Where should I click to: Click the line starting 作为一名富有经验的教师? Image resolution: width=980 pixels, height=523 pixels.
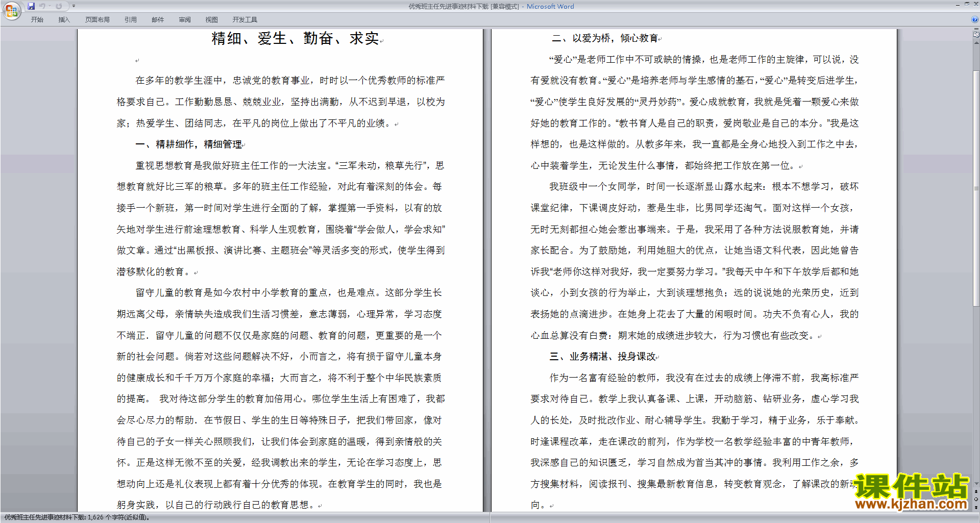704,378
